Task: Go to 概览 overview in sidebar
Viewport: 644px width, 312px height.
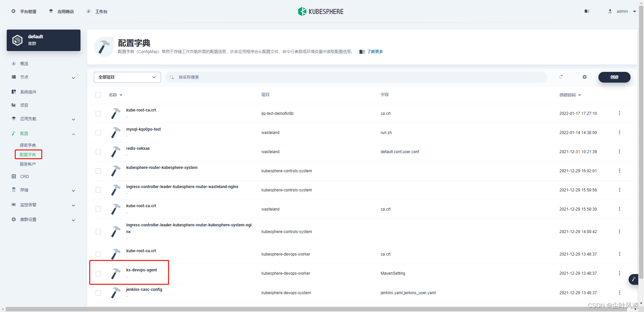Action: [24, 63]
